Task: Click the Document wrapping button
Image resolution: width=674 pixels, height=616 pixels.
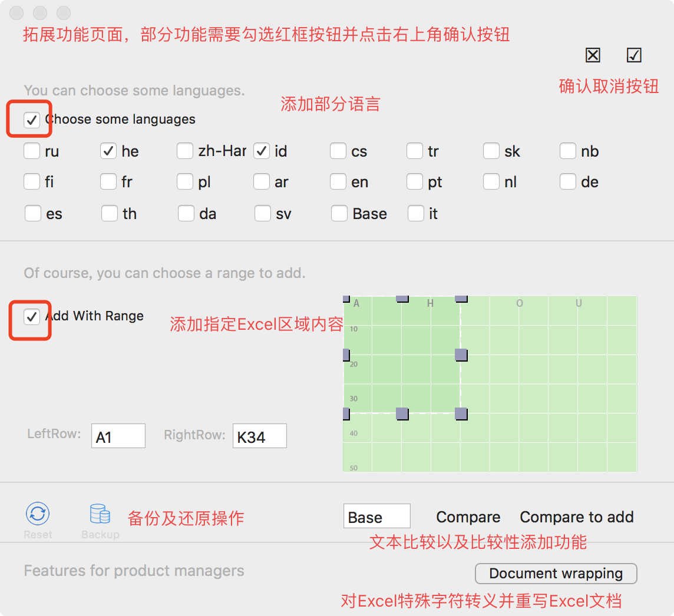Action: point(556,574)
